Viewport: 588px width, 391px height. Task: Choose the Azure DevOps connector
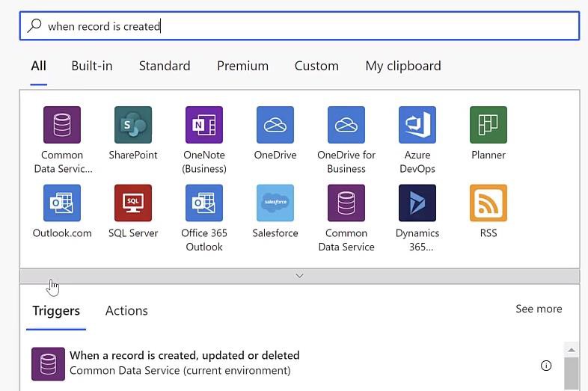click(417, 124)
